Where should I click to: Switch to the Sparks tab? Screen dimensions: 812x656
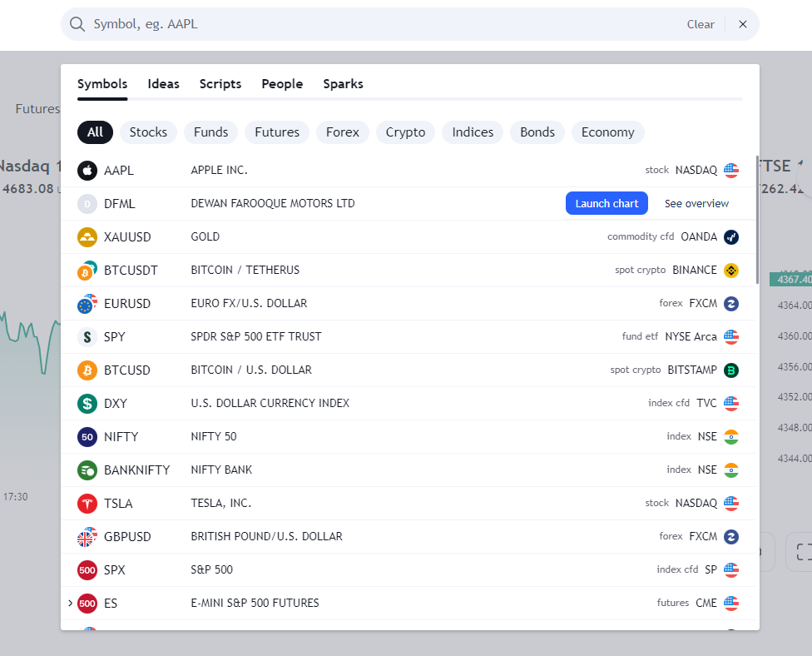343,84
